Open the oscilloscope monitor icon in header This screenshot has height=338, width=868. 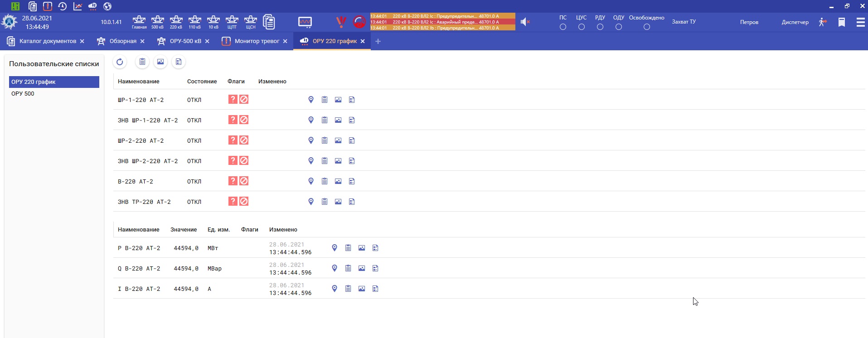click(305, 22)
